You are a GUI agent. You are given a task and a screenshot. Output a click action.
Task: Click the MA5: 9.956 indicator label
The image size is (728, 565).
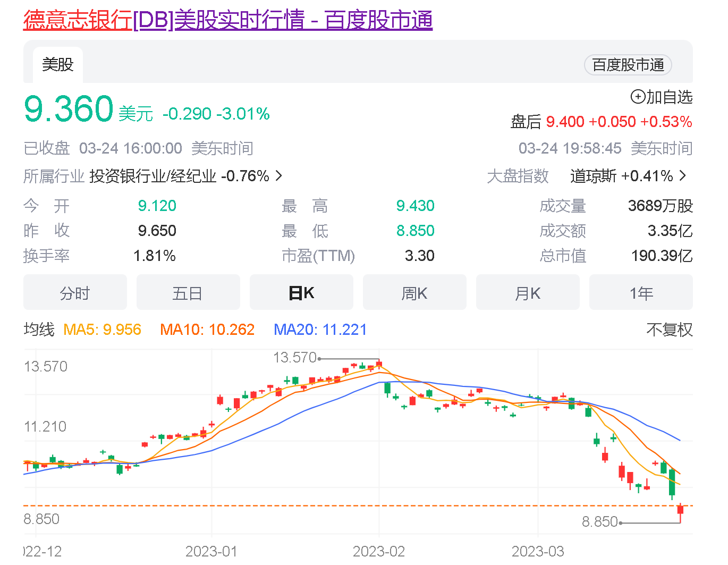[x=102, y=330]
